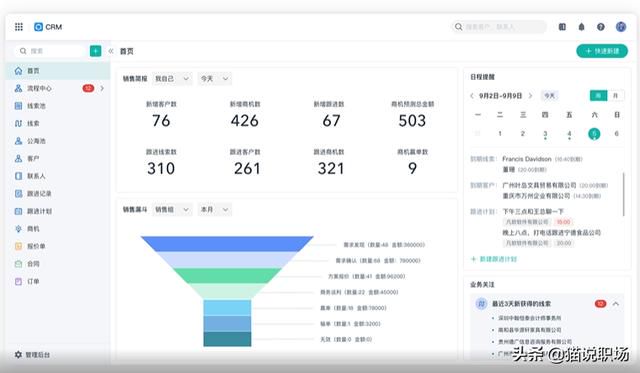Click the 首页 breadcrumb title
The width and height of the screenshot is (640, 373).
127,51
